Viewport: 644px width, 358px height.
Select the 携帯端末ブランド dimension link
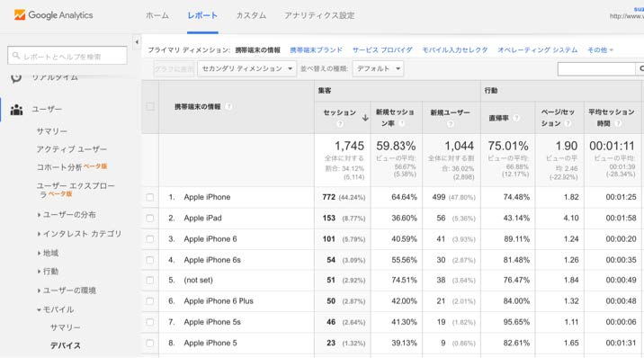316,50
